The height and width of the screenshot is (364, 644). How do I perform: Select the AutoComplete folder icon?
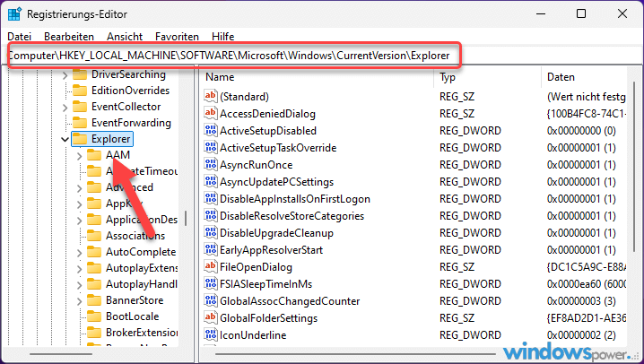tap(94, 252)
